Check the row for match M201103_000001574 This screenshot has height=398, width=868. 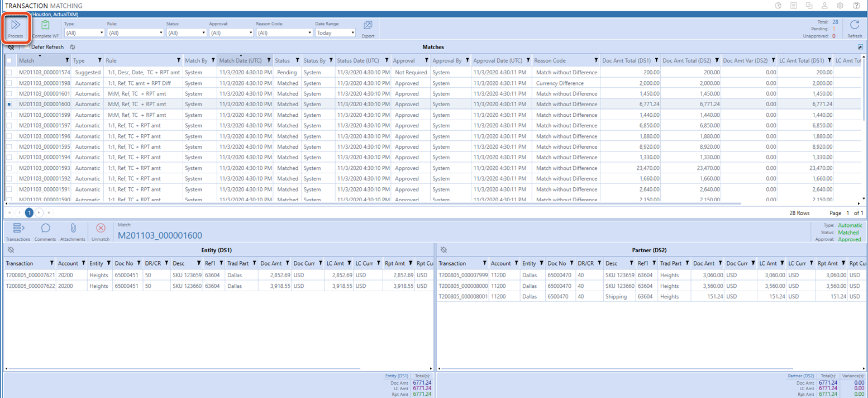9,73
